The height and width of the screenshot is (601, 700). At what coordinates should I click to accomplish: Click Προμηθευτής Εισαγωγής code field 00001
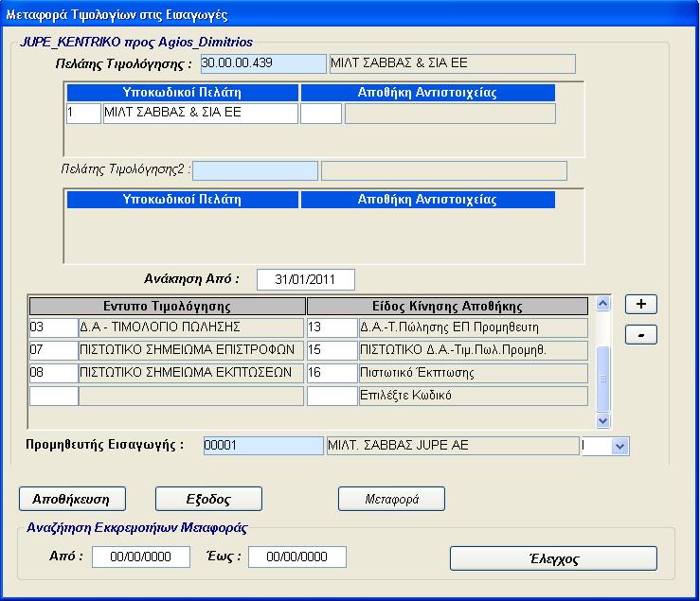(263, 446)
